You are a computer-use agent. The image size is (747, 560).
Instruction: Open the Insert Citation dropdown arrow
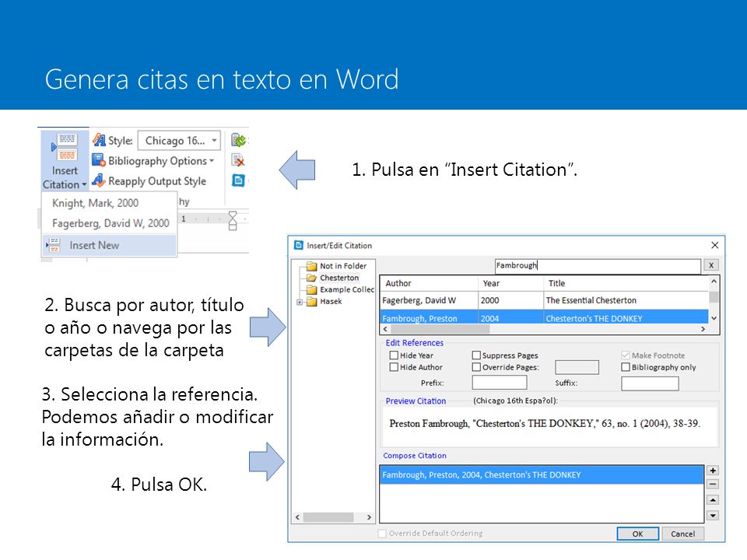[84, 185]
